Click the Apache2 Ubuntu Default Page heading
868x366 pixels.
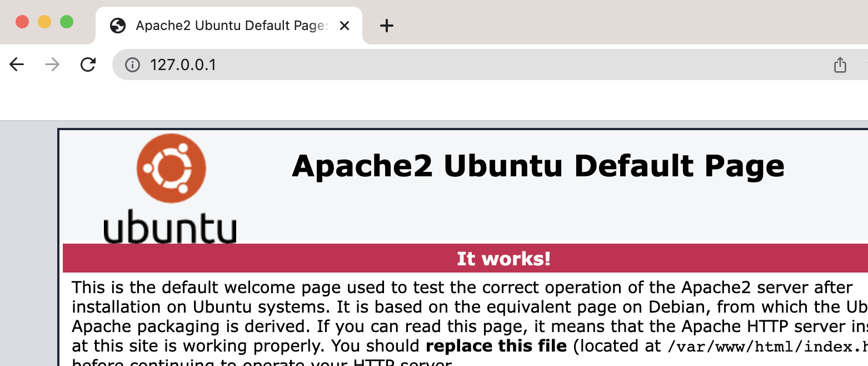(538, 165)
